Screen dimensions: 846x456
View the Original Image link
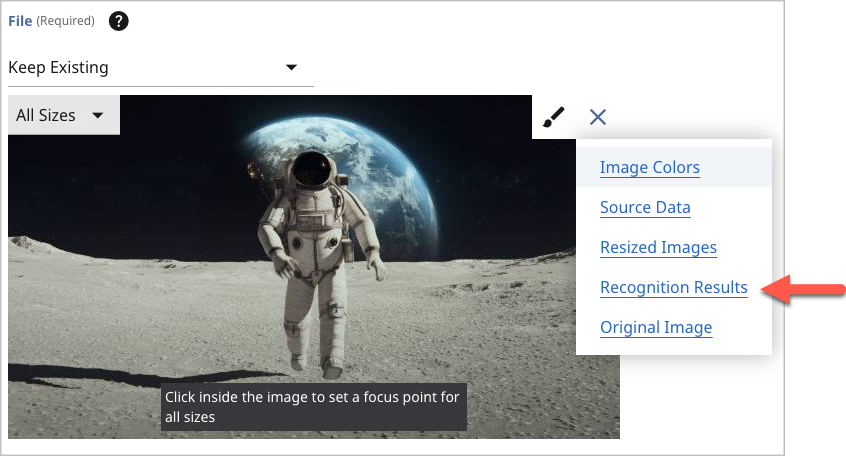656,327
